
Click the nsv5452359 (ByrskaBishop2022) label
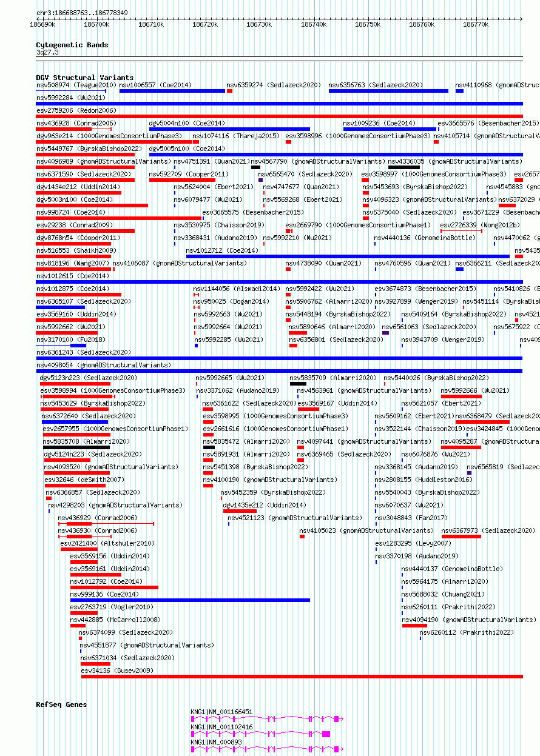[x=273, y=492]
